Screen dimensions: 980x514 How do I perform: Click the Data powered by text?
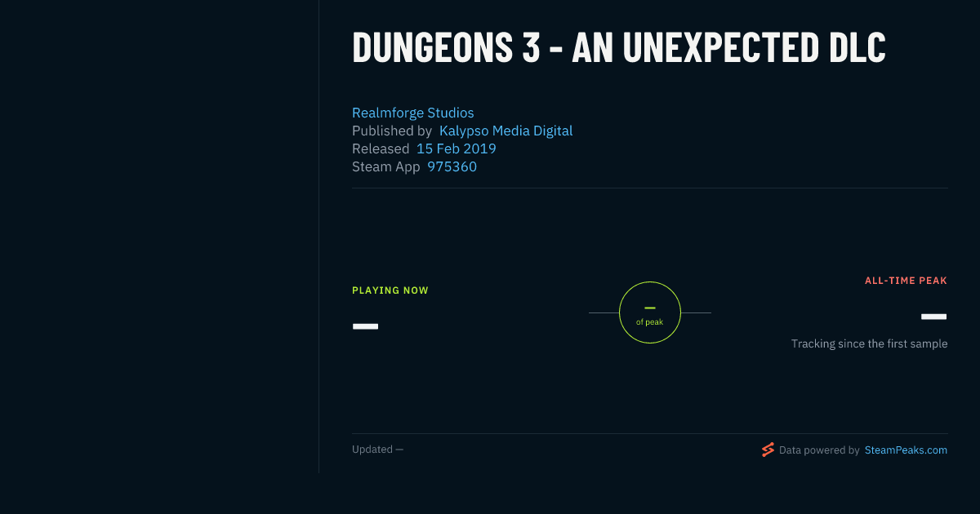point(819,450)
